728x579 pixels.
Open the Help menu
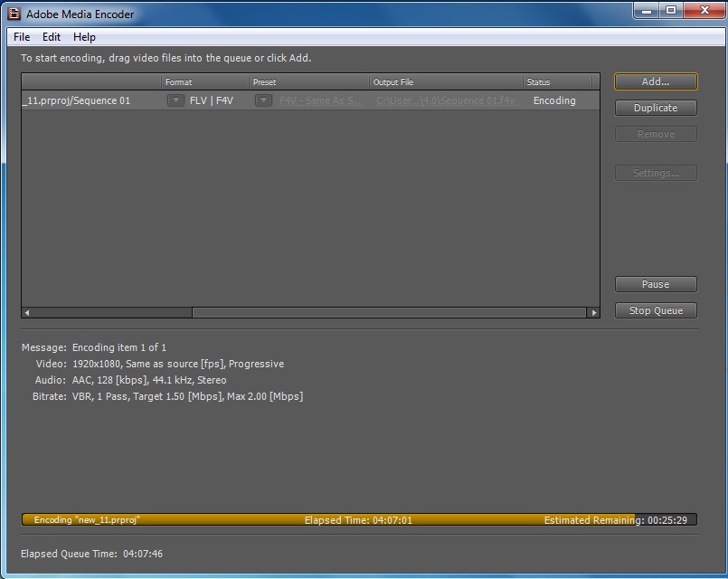coord(84,37)
